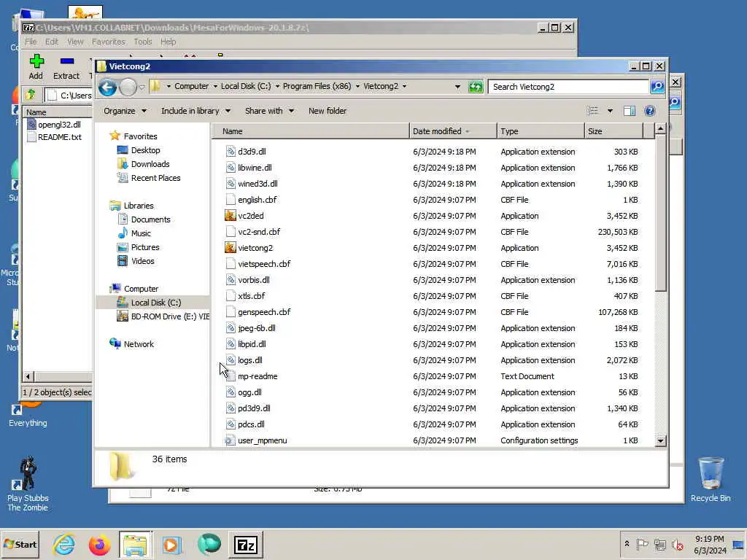This screenshot has height=560, width=747.
Task: Click the Forward navigation button in Vietcong2 window
Action: (x=128, y=87)
